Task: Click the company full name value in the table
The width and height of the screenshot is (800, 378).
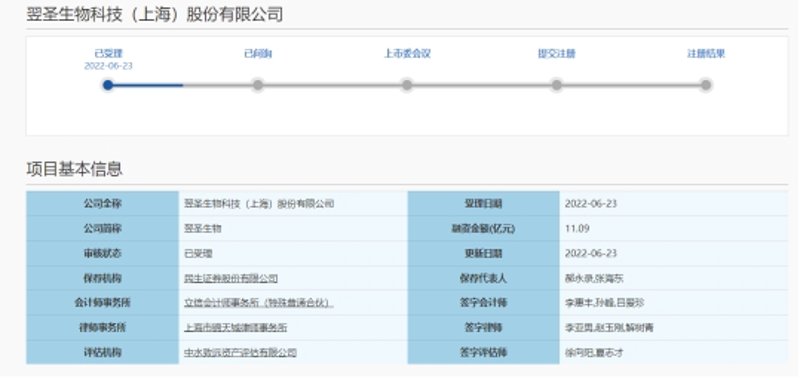Action: 259,204
